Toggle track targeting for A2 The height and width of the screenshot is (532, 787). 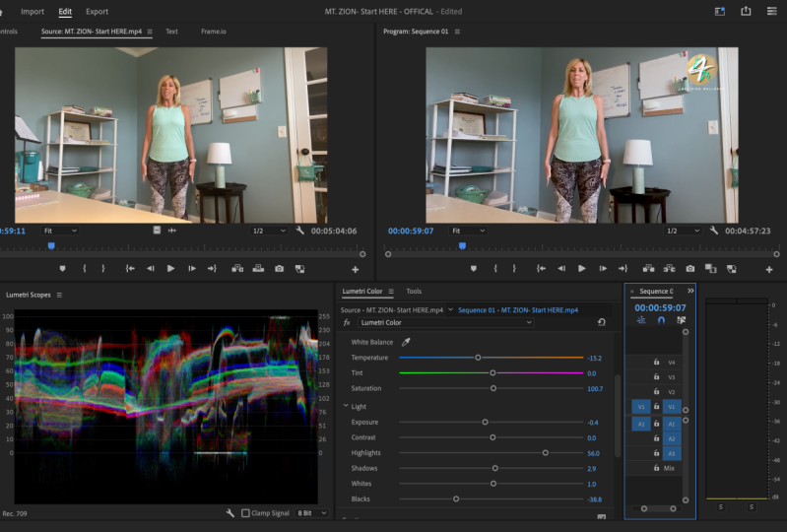point(672,438)
